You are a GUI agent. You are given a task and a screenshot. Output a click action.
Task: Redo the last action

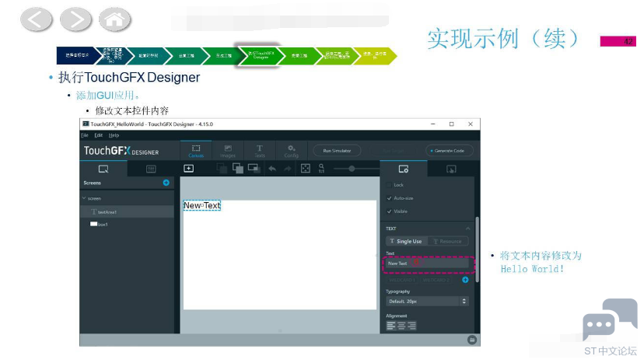(x=288, y=169)
